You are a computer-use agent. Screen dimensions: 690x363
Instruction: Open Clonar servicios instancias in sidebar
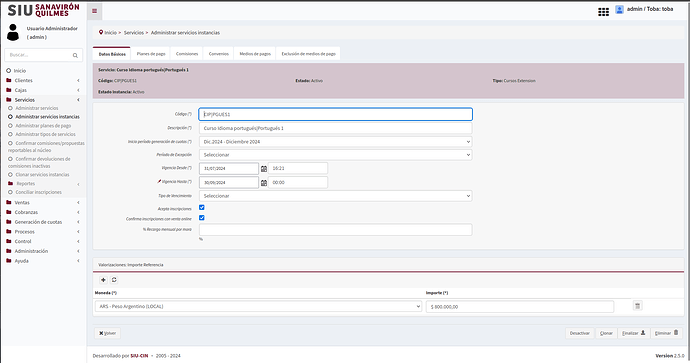pos(42,175)
